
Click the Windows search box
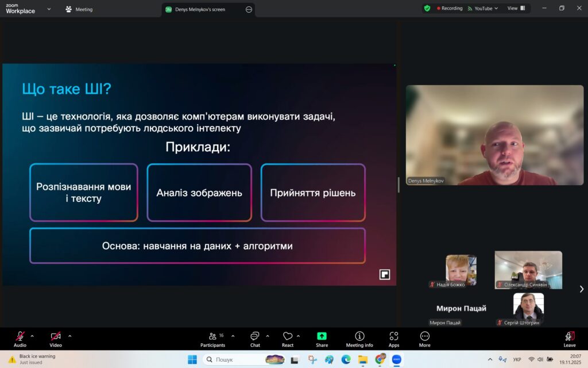(x=235, y=359)
